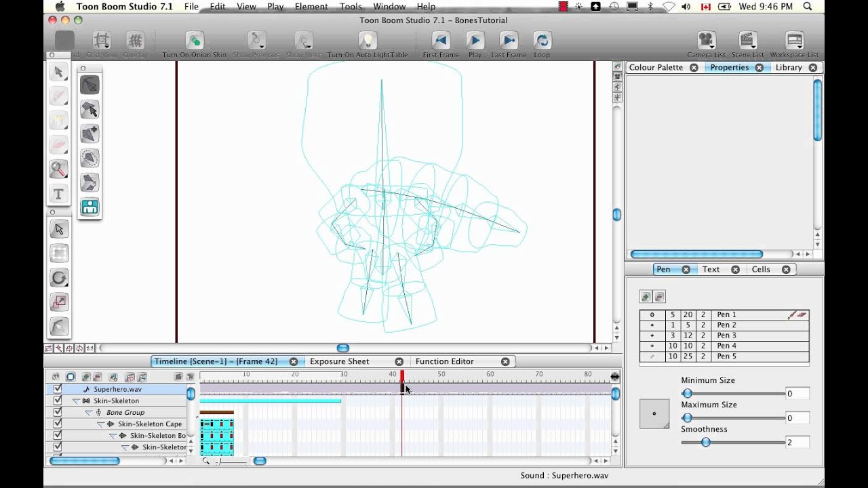Choose the bone region of influence tool
This screenshot has width=868, height=488.
(90, 158)
